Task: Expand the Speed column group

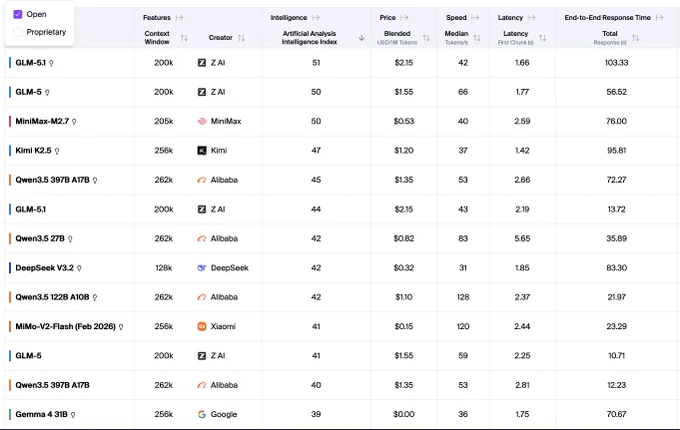Action: 475,18
